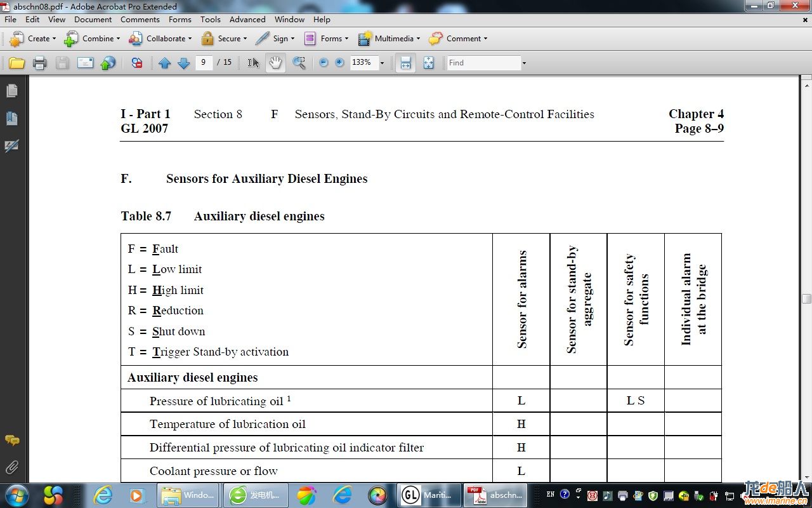The height and width of the screenshot is (508, 812).
Task: Go to previous page with up arrow
Action: pyautogui.click(x=165, y=63)
